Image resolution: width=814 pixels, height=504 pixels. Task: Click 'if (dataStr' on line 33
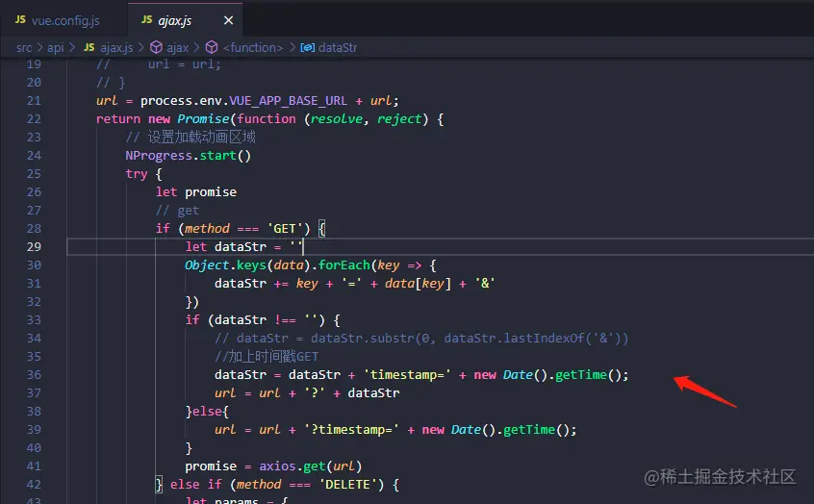(226, 319)
